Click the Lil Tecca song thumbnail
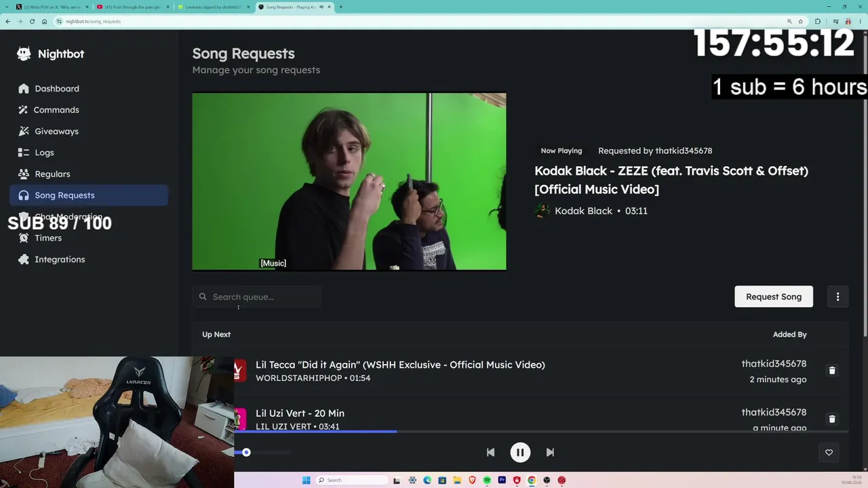 tap(240, 371)
